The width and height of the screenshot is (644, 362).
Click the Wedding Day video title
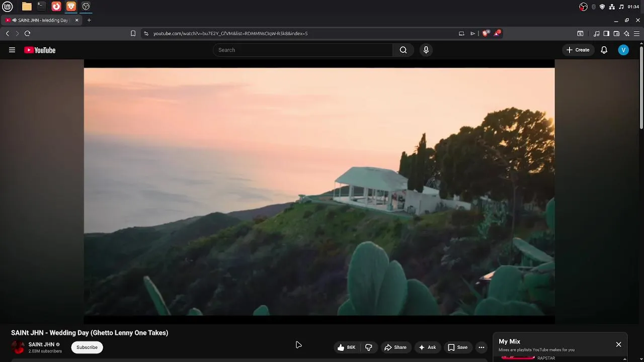(90, 333)
